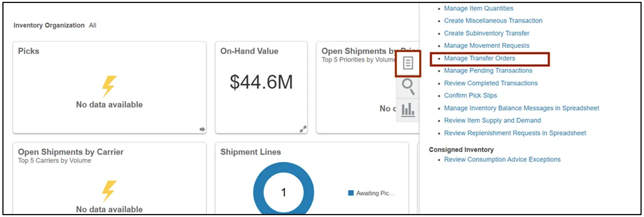Click the blue Awaiting Pick legend swatch
The width and height of the screenshot is (644, 217).
click(x=351, y=193)
